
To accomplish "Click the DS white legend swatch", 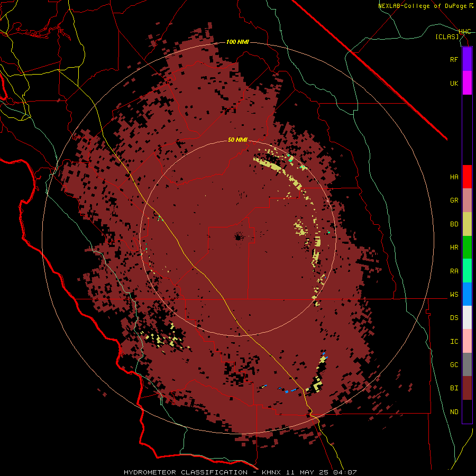I will click(x=467, y=317).
